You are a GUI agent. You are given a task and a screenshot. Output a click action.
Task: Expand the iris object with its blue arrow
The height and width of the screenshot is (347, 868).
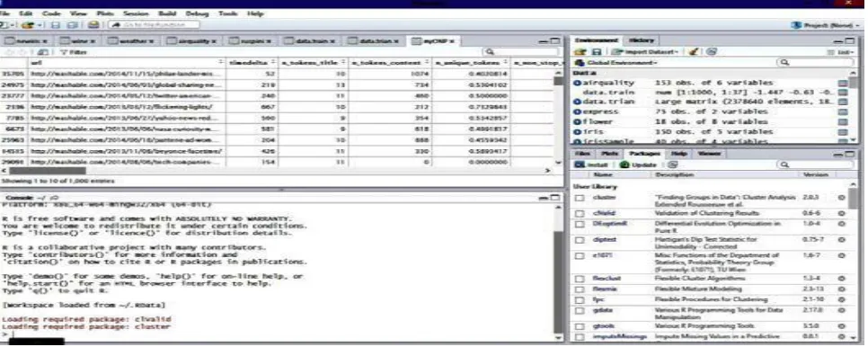click(577, 132)
